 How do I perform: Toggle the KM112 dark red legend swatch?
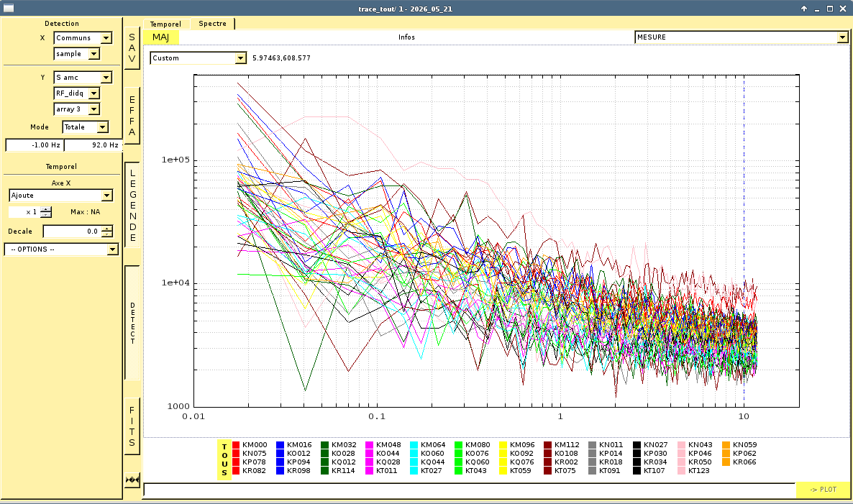coord(548,445)
